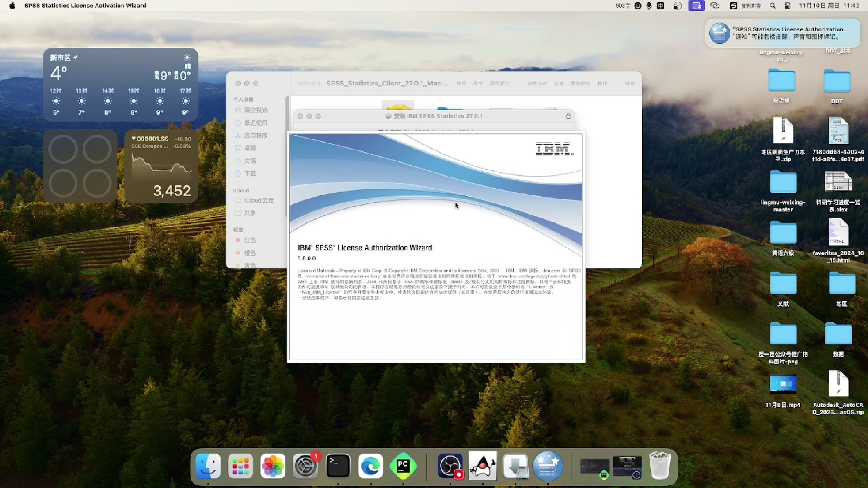868x488 pixels.
Task: Open the SPSS License Authorization notification
Action: (x=783, y=33)
